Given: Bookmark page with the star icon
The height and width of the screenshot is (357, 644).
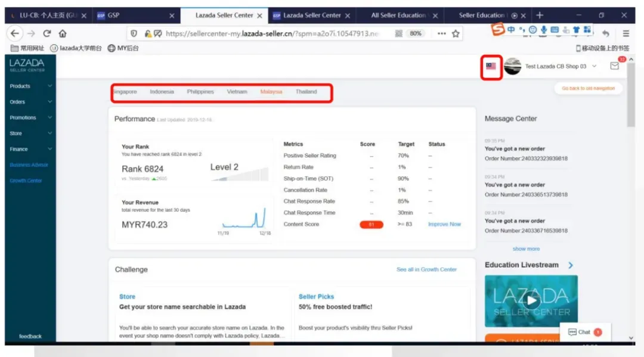Looking at the screenshot, I should point(456,33).
